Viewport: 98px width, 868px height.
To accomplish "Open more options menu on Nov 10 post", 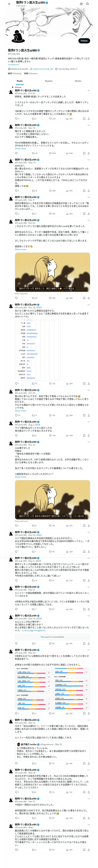I will 89,125.
